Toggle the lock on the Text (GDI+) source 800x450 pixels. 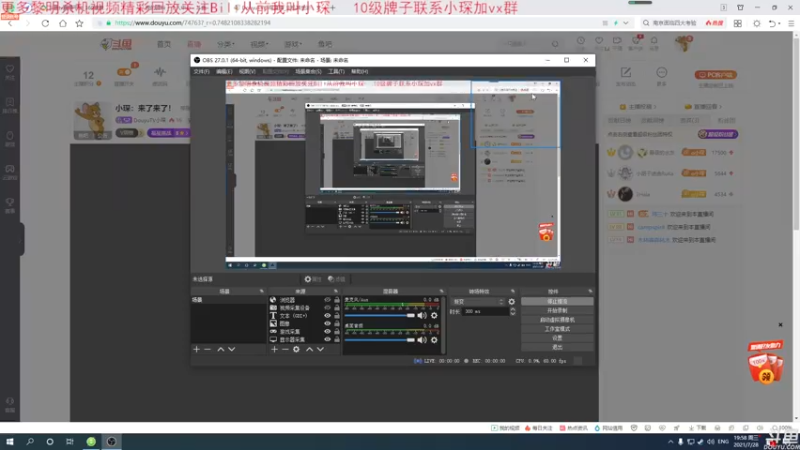click(337, 316)
